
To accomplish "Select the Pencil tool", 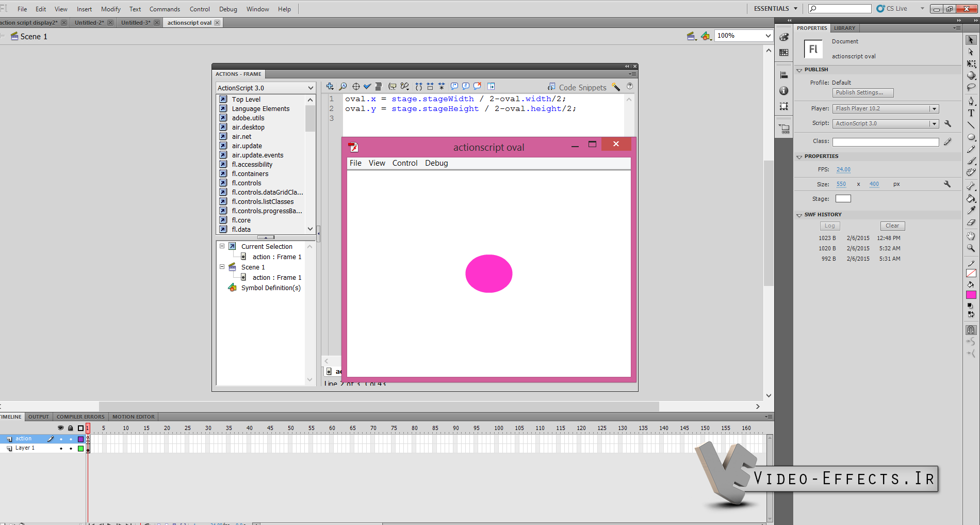I will tap(971, 149).
